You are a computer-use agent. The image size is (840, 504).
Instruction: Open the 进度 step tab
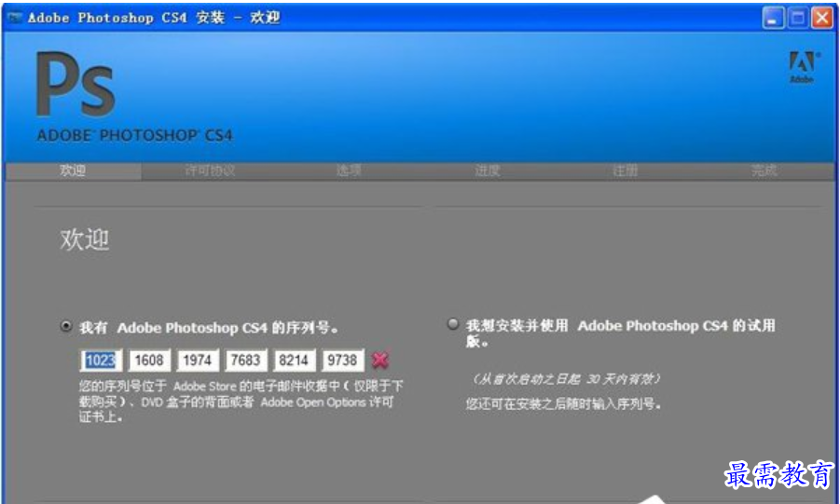pos(487,170)
